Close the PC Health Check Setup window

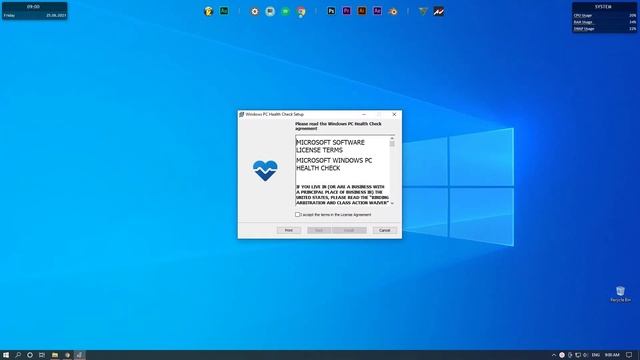coord(394,114)
